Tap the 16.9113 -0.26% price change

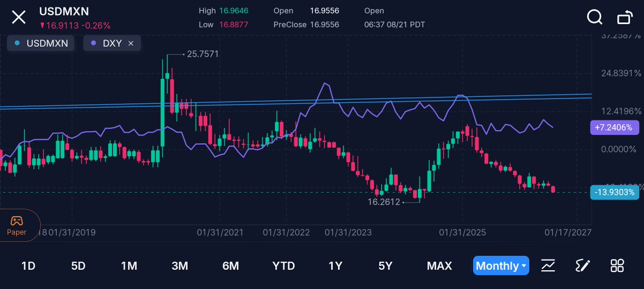point(76,25)
